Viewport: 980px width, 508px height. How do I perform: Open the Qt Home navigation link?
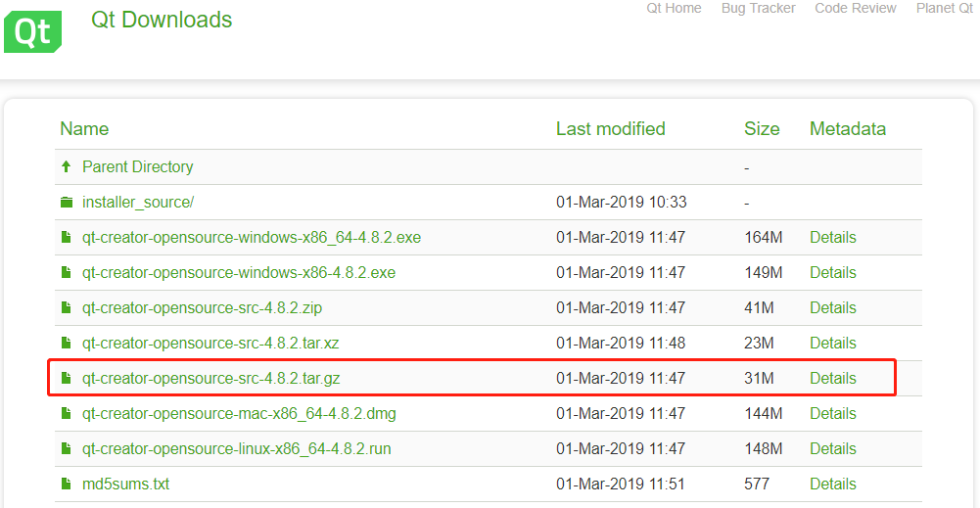click(x=674, y=8)
